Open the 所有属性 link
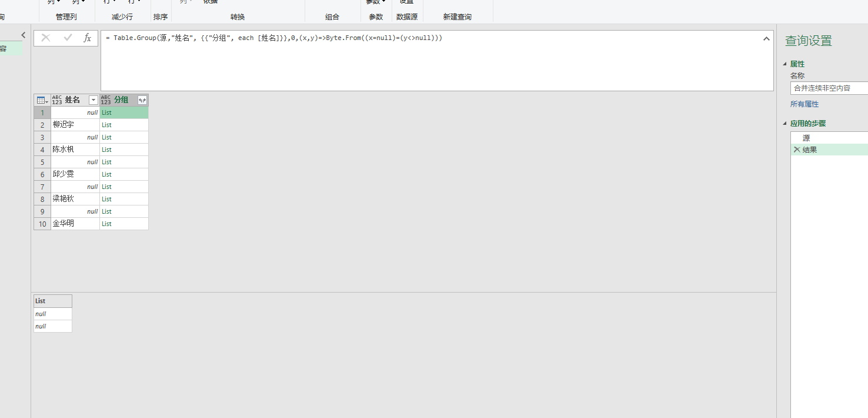Viewport: 868px width, 418px height. click(804, 104)
